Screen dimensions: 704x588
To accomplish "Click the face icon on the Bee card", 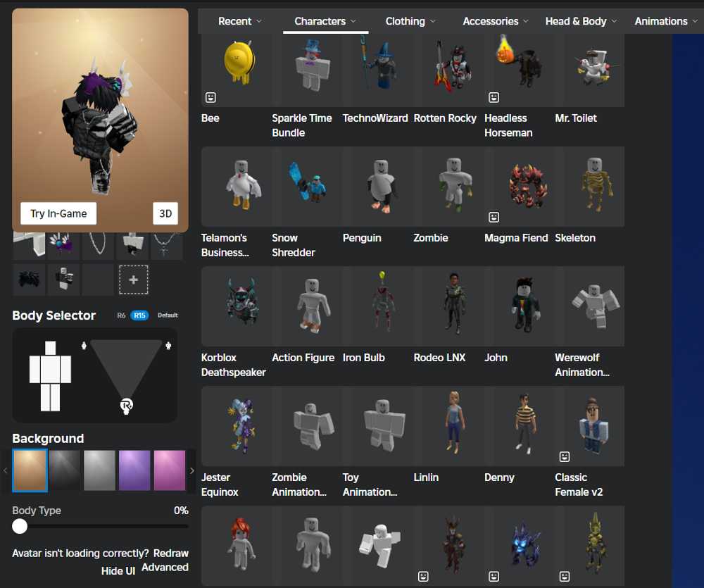I will 210,97.
